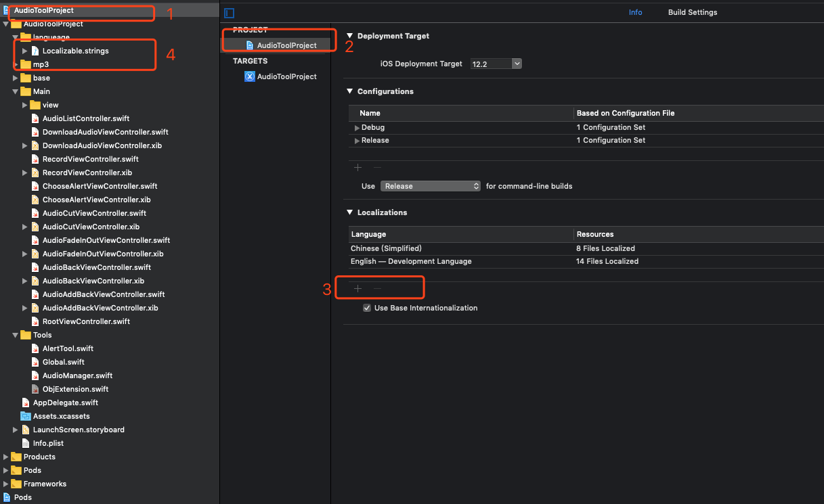Add a configuration with the plus button
This screenshot has width=824, height=504.
[x=358, y=167]
